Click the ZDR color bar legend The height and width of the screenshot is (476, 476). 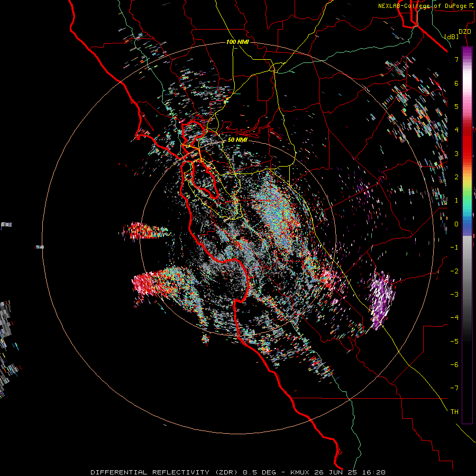(467, 235)
